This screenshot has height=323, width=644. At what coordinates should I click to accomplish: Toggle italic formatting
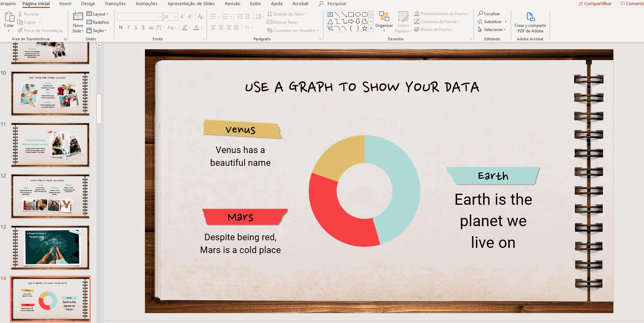click(128, 28)
